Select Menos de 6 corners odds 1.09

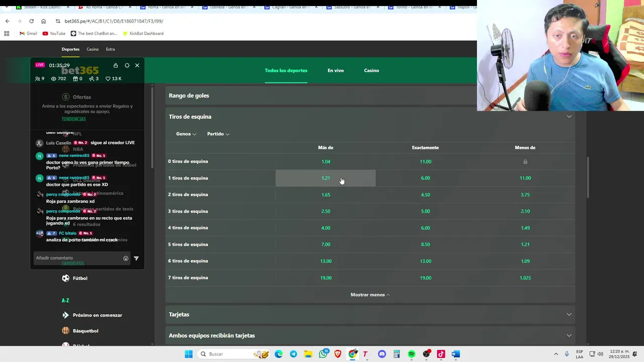(525, 261)
